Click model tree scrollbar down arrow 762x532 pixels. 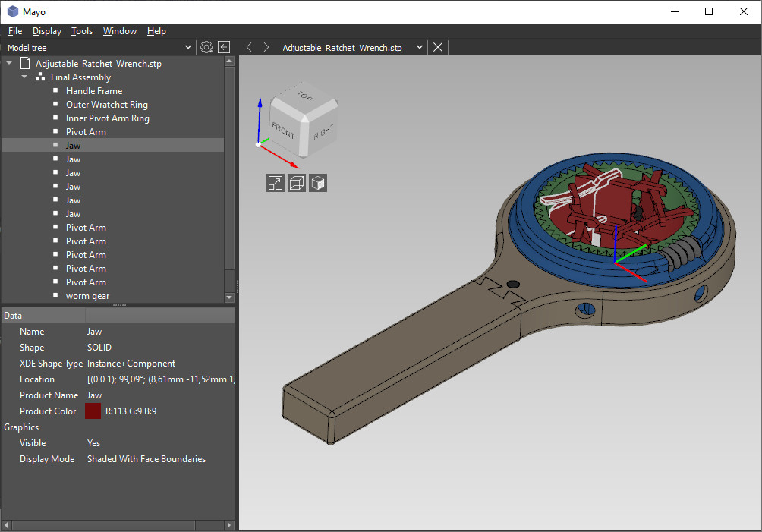tap(229, 297)
